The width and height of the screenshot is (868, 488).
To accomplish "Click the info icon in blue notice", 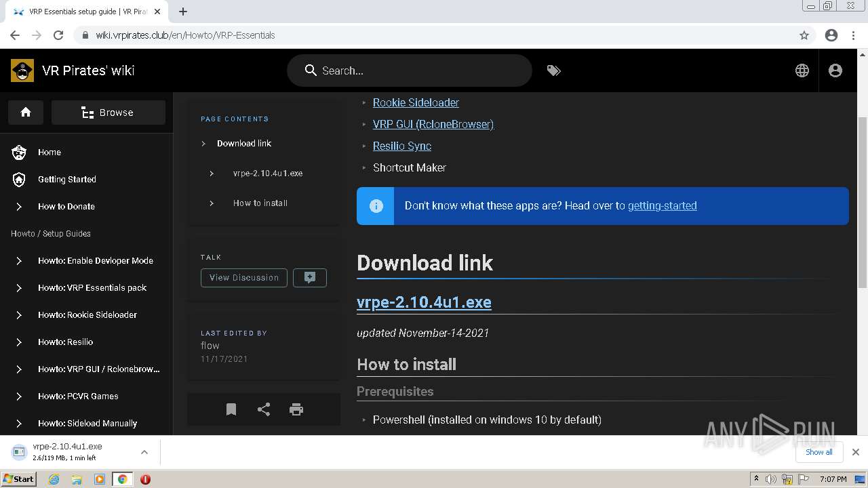I will click(376, 206).
